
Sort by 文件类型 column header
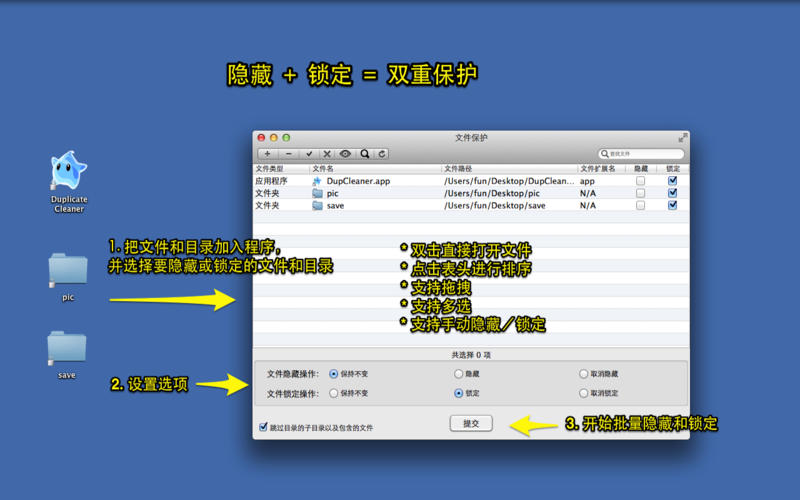click(281, 168)
